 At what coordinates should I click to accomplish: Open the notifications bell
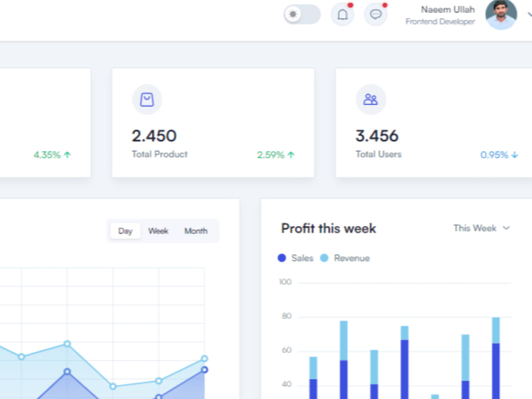click(x=342, y=14)
